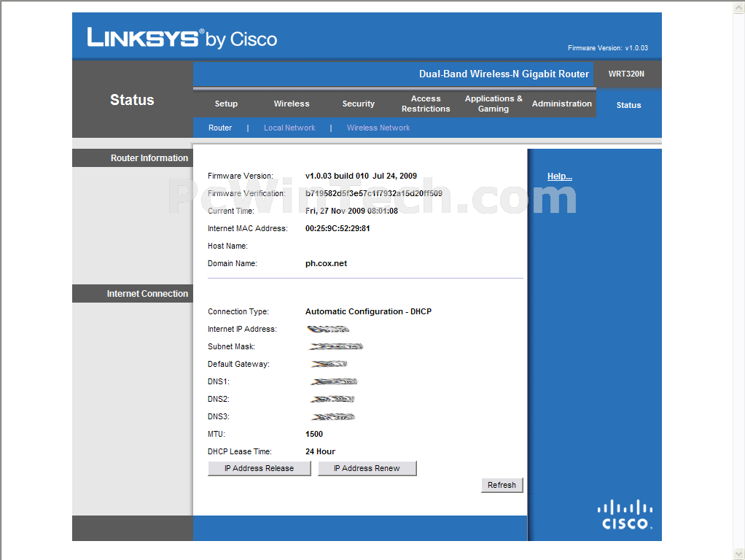Open Applications & Gaming tab
The width and height of the screenshot is (745, 560).
click(x=494, y=104)
